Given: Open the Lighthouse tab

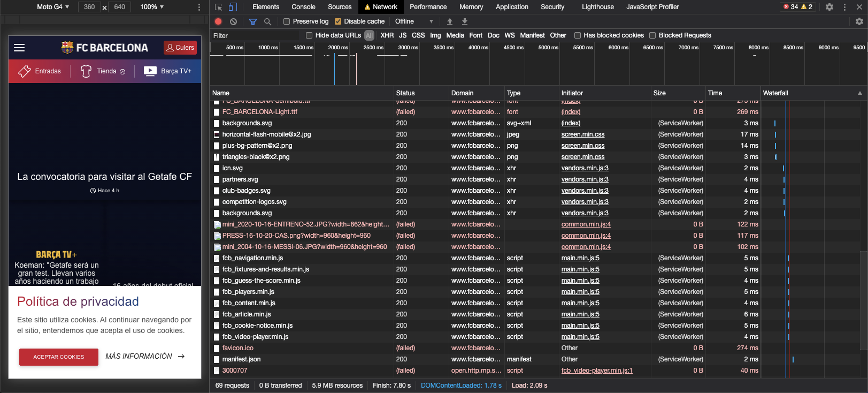Looking at the screenshot, I should [597, 7].
